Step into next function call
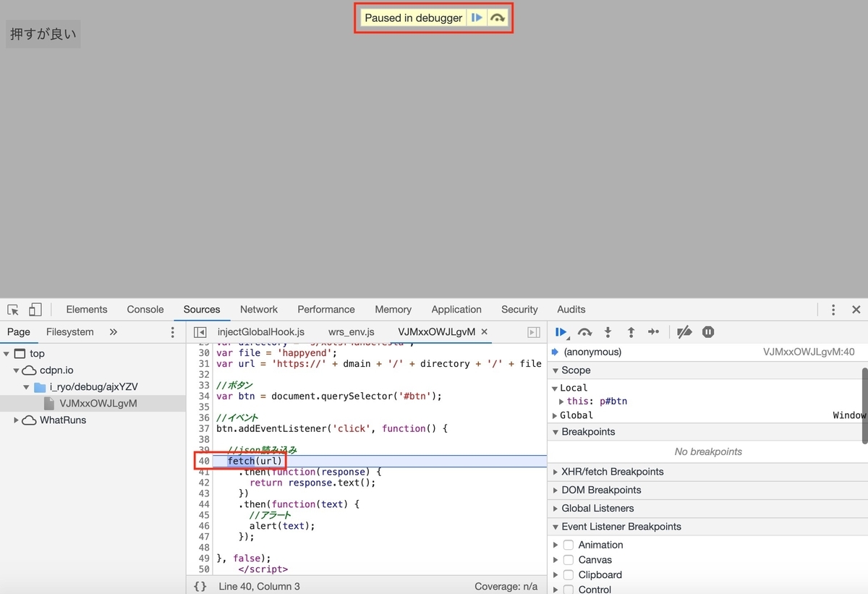 click(x=608, y=332)
